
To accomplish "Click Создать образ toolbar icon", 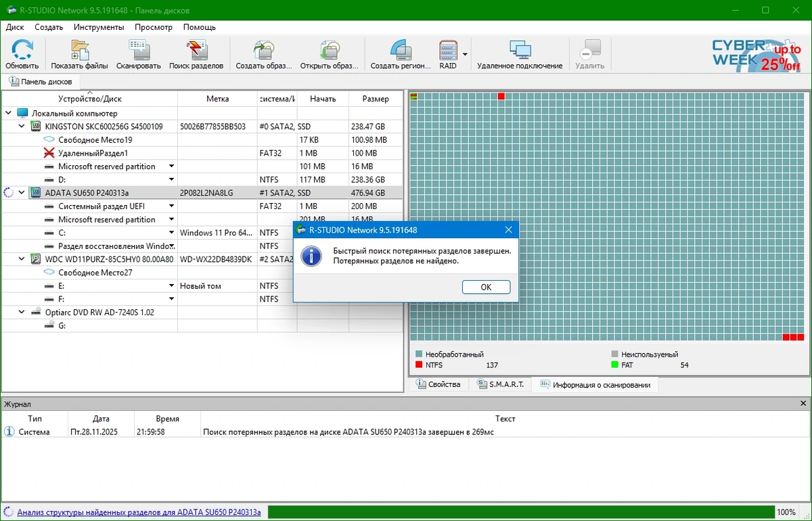I will pyautogui.click(x=264, y=54).
